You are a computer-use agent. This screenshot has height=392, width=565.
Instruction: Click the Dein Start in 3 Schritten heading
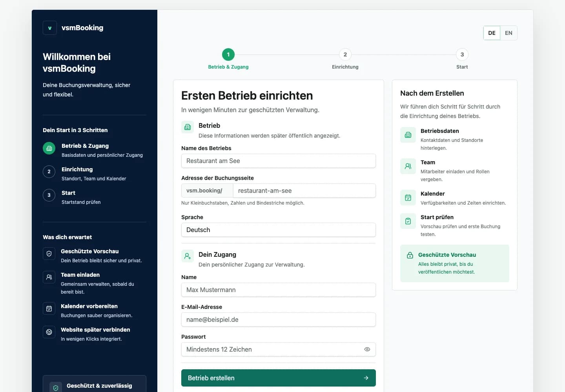click(75, 130)
